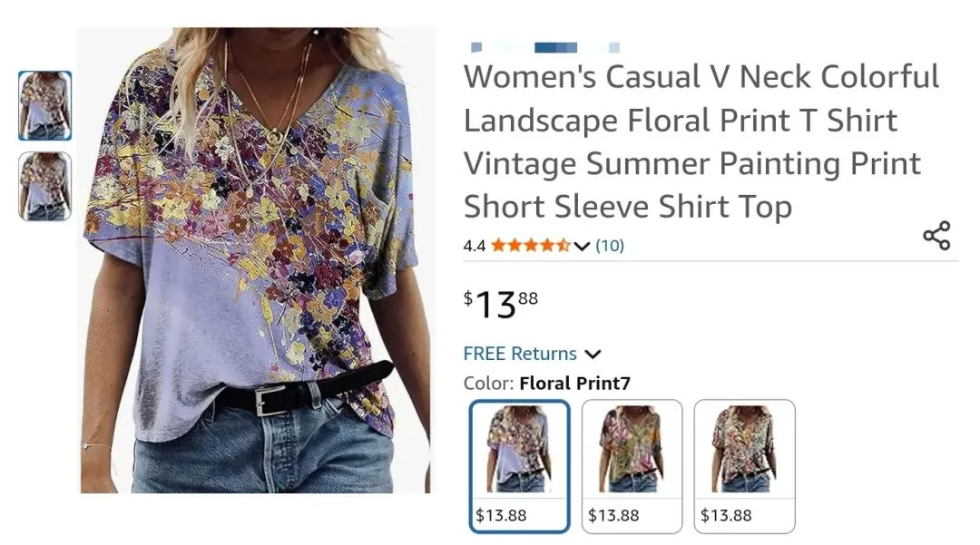980x545 pixels.
Task: Choose the green and pink floral color swatch
Action: pos(632,466)
